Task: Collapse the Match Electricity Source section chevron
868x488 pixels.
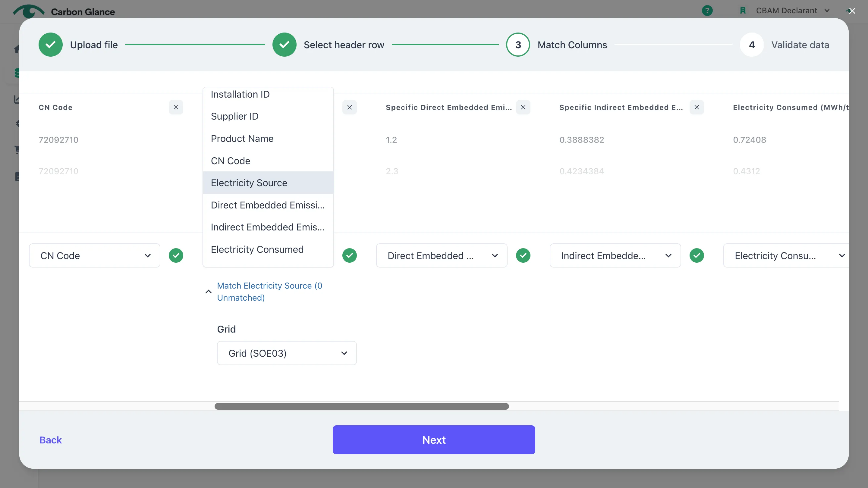Action: [x=209, y=292]
